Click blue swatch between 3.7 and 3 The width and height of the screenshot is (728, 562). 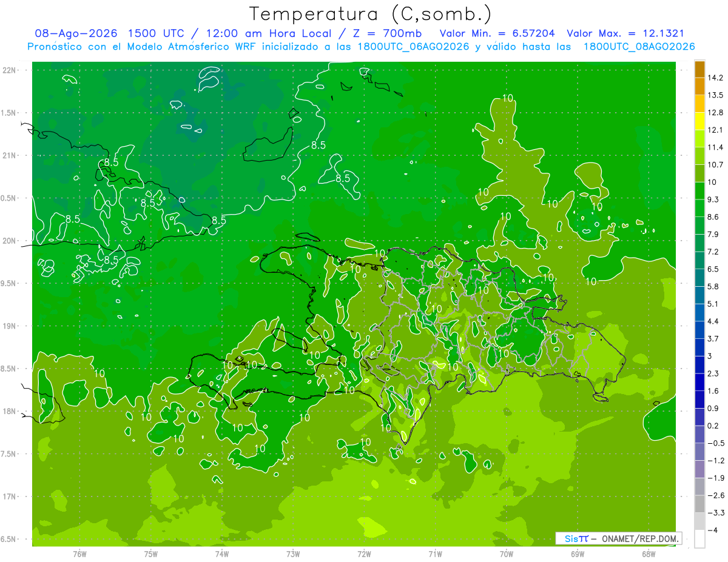tap(699, 347)
